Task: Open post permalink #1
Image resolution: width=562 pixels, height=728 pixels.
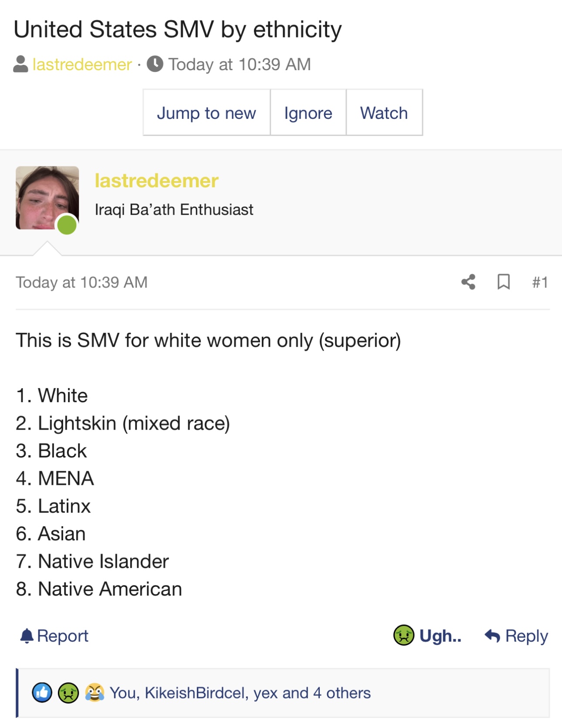Action: point(540,282)
